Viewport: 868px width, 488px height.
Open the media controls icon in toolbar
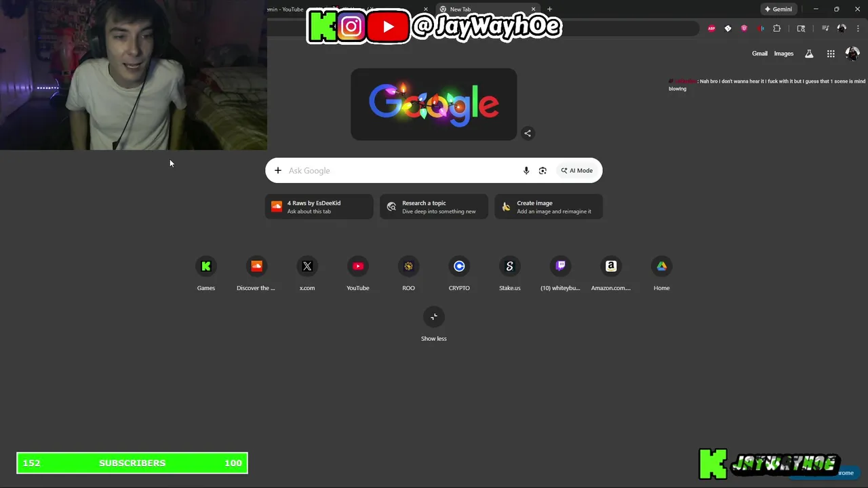click(825, 28)
